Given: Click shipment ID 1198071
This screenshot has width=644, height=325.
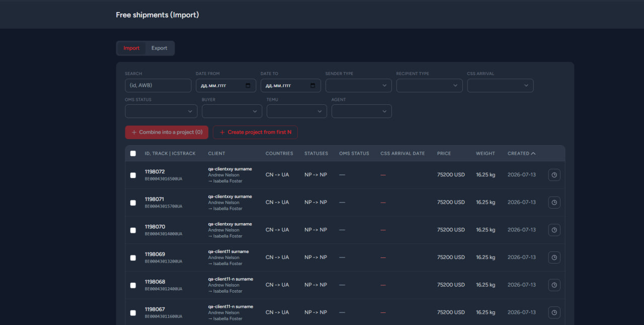Looking at the screenshot, I should click(154, 199).
